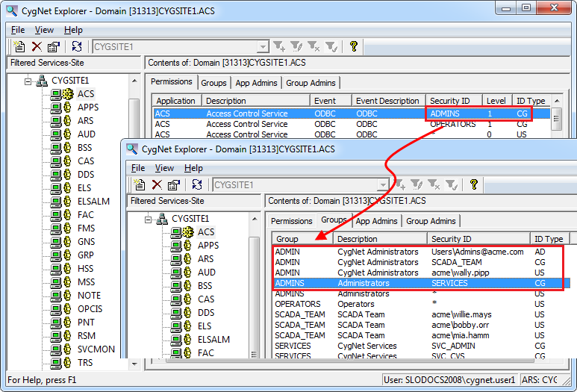Image resolution: width=577 pixels, height=392 pixels.
Task: Click the Edit Filter funnel icon in the front window
Action: [417, 184]
